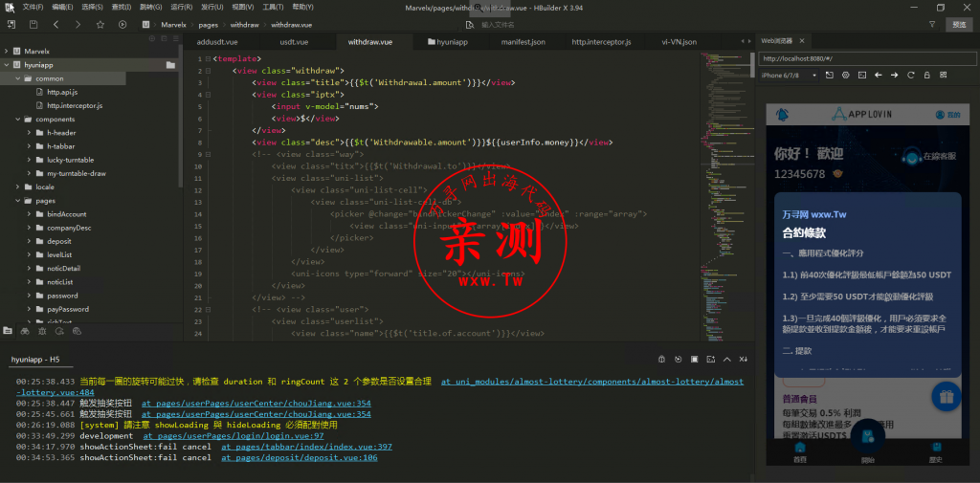Collapse the common folder
The width and height of the screenshot is (980, 483).
pos(18,78)
